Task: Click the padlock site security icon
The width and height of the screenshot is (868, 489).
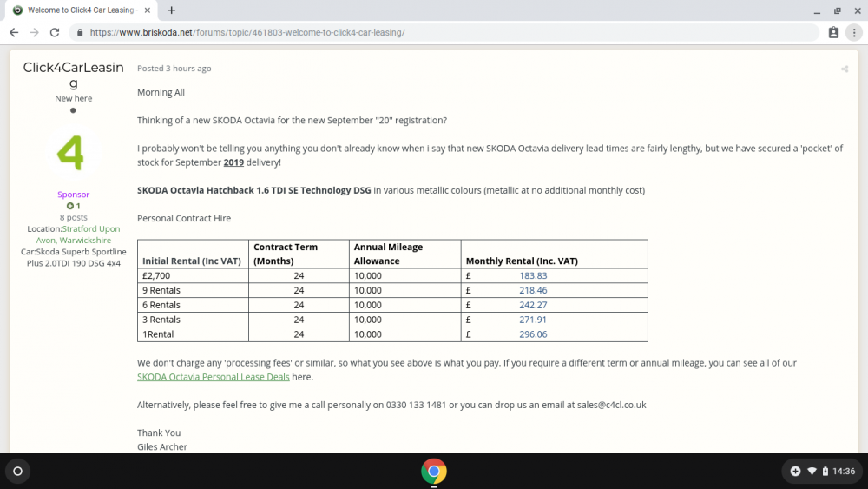Action: click(80, 33)
